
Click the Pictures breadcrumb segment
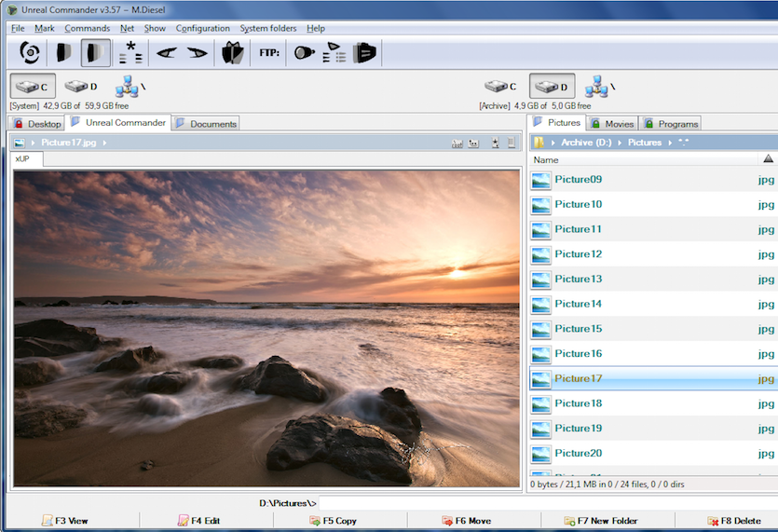tap(645, 143)
